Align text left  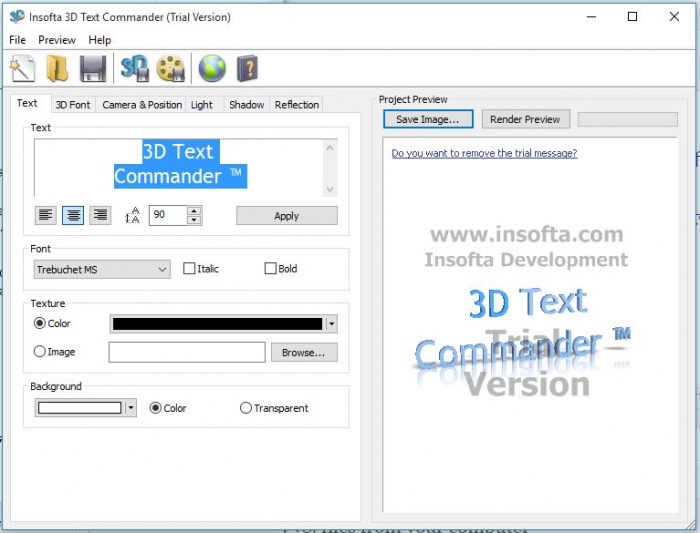[46, 216]
